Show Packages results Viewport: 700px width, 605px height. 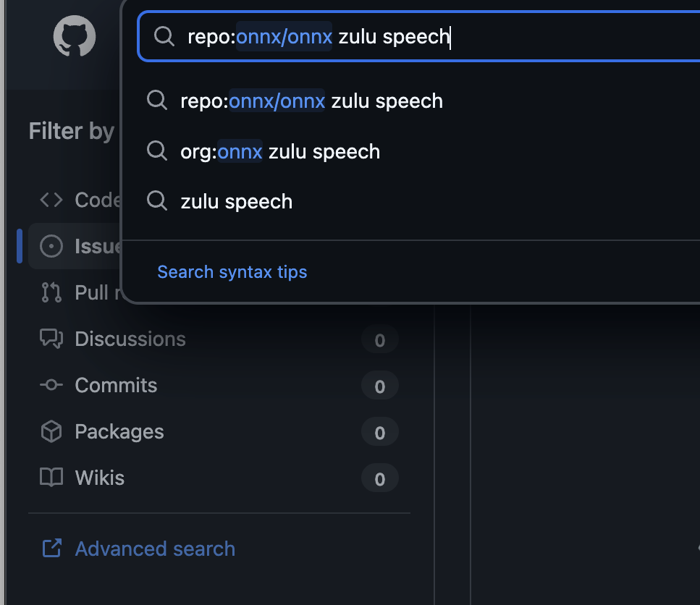tap(119, 432)
